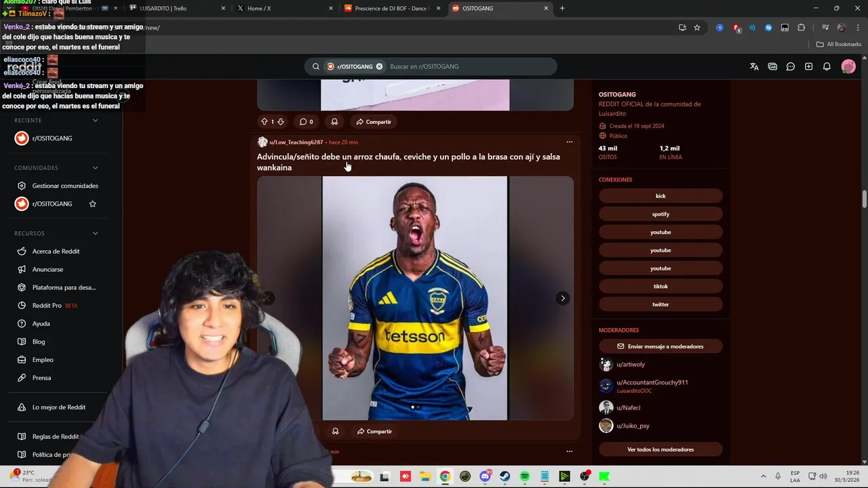Open Acerca de Reddit
The width and height of the screenshot is (868, 488).
pyautogui.click(x=56, y=251)
